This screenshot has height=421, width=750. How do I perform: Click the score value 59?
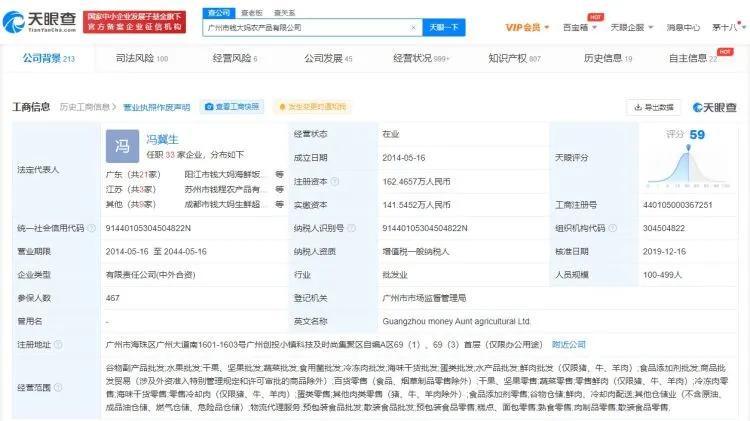point(697,135)
